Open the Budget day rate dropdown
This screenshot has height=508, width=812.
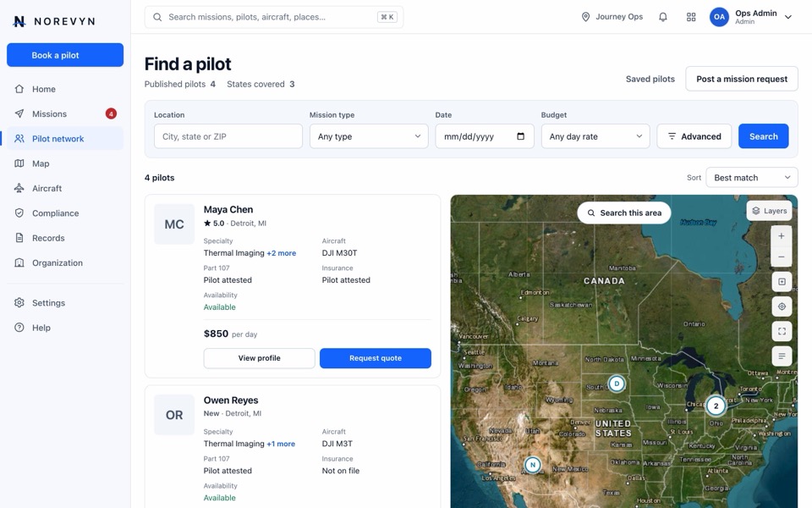coord(595,136)
